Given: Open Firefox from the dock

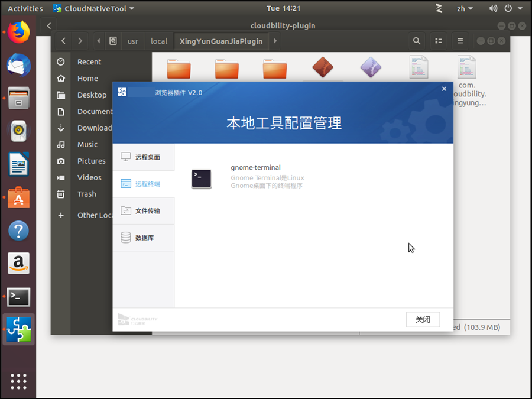Looking at the screenshot, I should tap(18, 31).
